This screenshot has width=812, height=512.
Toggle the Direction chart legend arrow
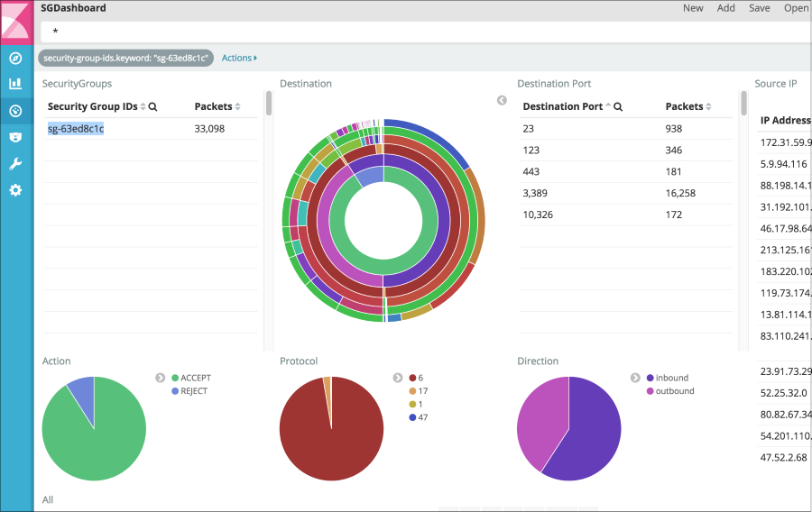(635, 378)
